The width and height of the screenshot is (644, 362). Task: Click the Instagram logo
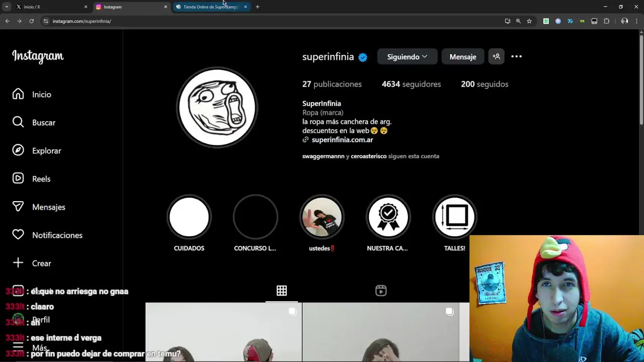point(38,56)
